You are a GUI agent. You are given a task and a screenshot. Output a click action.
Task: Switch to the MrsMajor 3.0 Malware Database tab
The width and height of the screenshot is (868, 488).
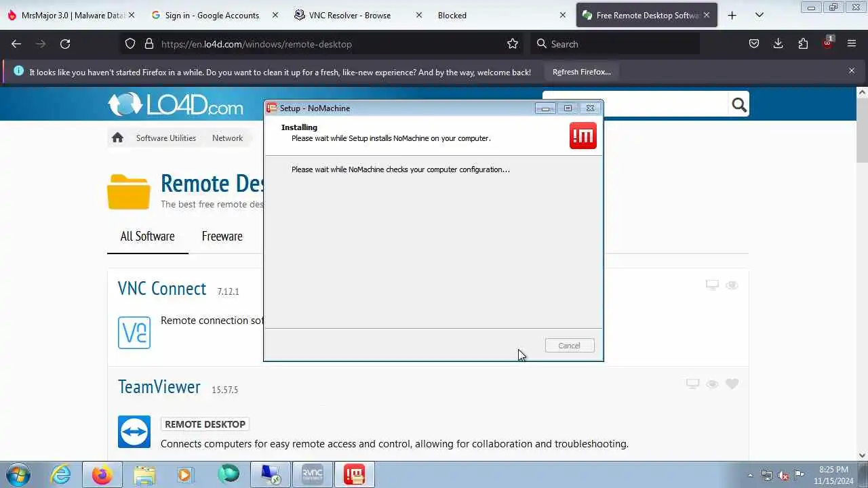[x=71, y=15]
